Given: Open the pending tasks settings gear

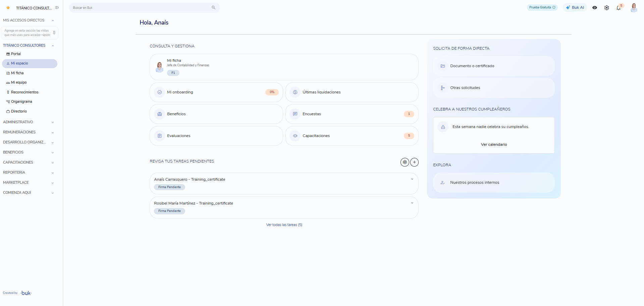Looking at the screenshot, I should pos(405,162).
